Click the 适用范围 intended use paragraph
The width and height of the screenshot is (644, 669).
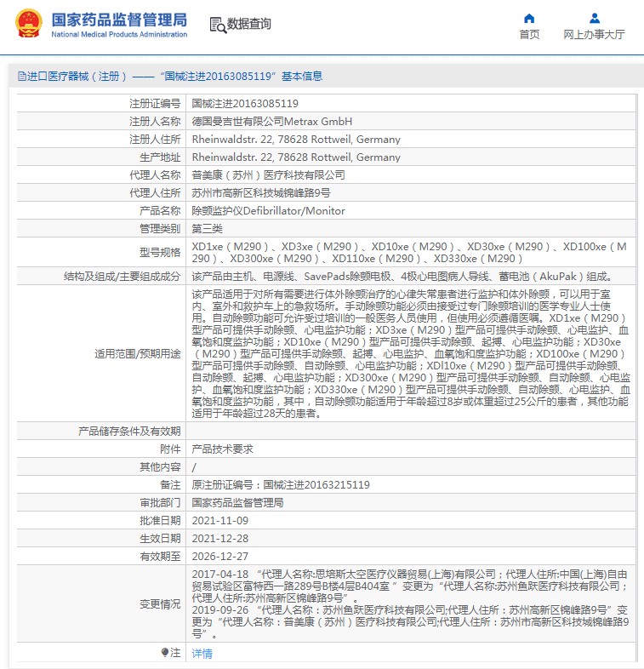[411, 354]
